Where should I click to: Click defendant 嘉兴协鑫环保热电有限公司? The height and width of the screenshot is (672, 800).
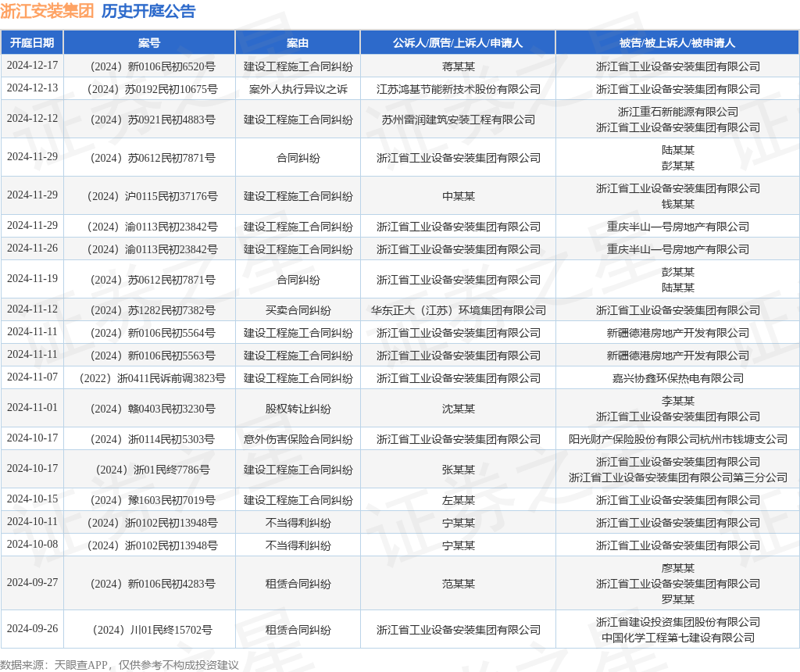click(x=677, y=379)
